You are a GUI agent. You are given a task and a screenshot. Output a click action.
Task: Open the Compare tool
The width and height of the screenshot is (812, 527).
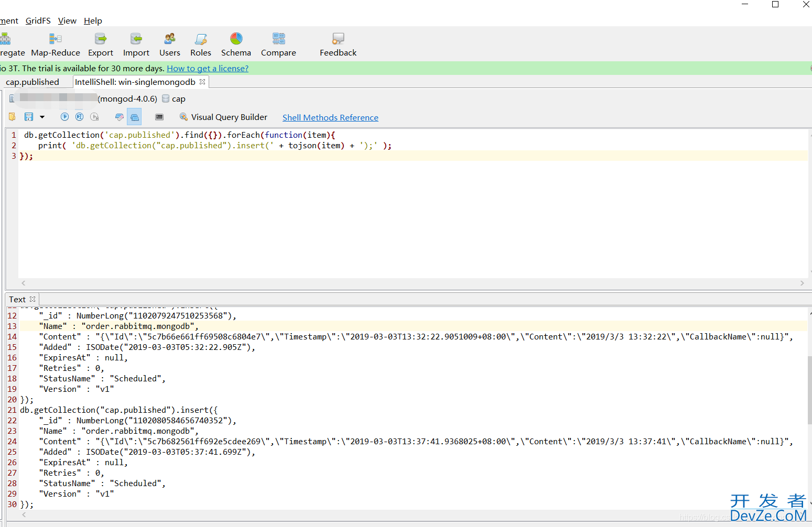coord(278,45)
